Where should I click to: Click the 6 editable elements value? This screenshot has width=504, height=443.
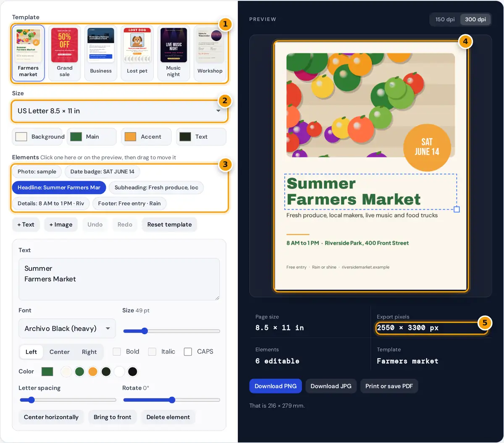coord(277,361)
